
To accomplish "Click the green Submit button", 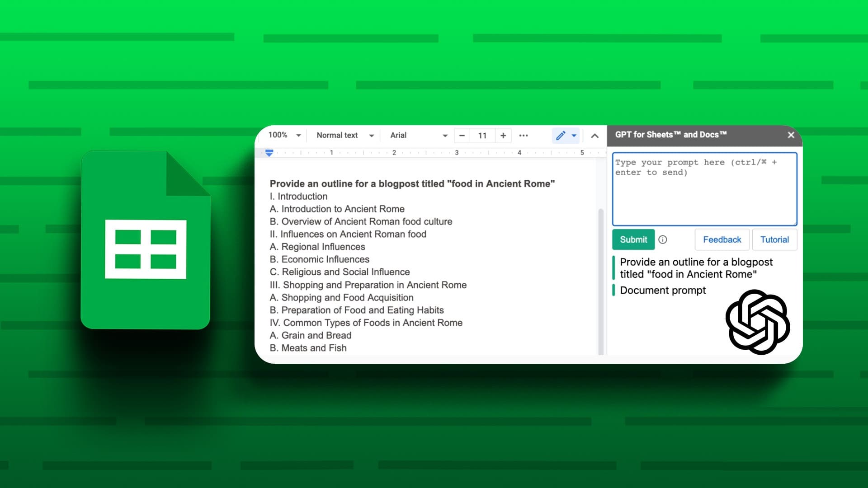I will pos(633,239).
